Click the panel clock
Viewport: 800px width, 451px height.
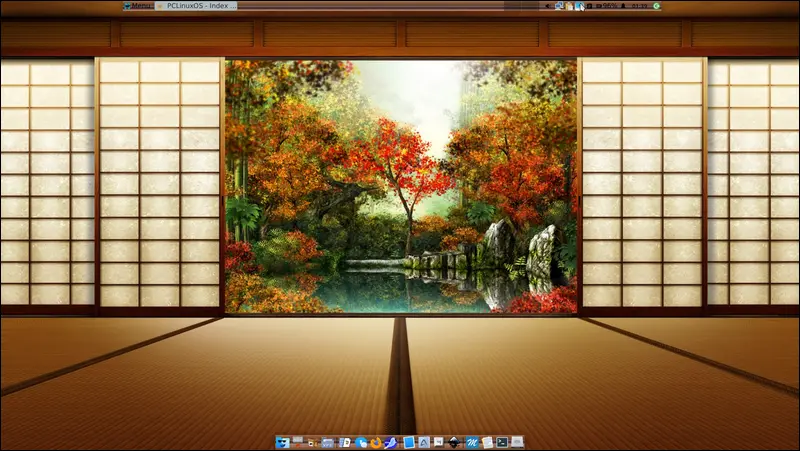(639, 6)
